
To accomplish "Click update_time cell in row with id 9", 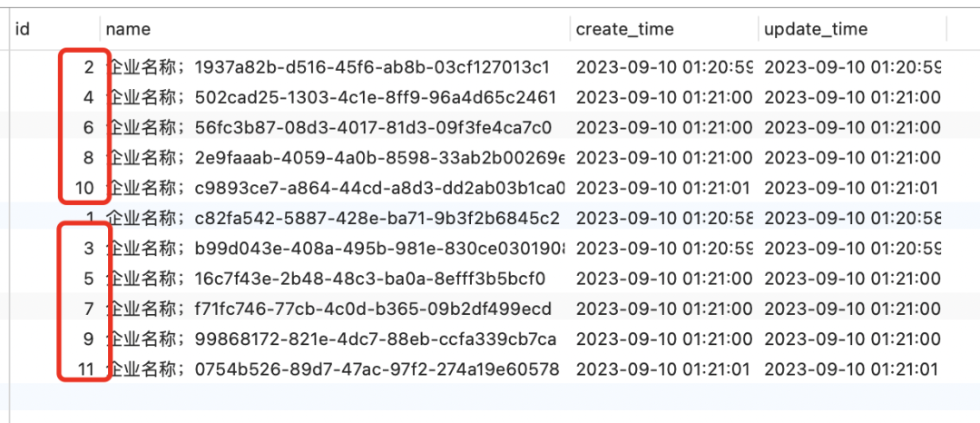I will [x=851, y=339].
